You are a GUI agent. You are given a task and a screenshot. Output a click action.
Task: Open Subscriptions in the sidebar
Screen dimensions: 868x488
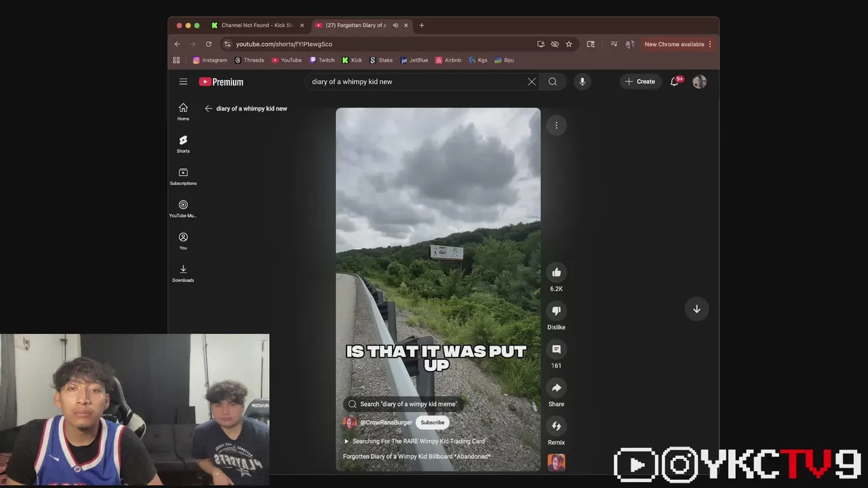183,177
